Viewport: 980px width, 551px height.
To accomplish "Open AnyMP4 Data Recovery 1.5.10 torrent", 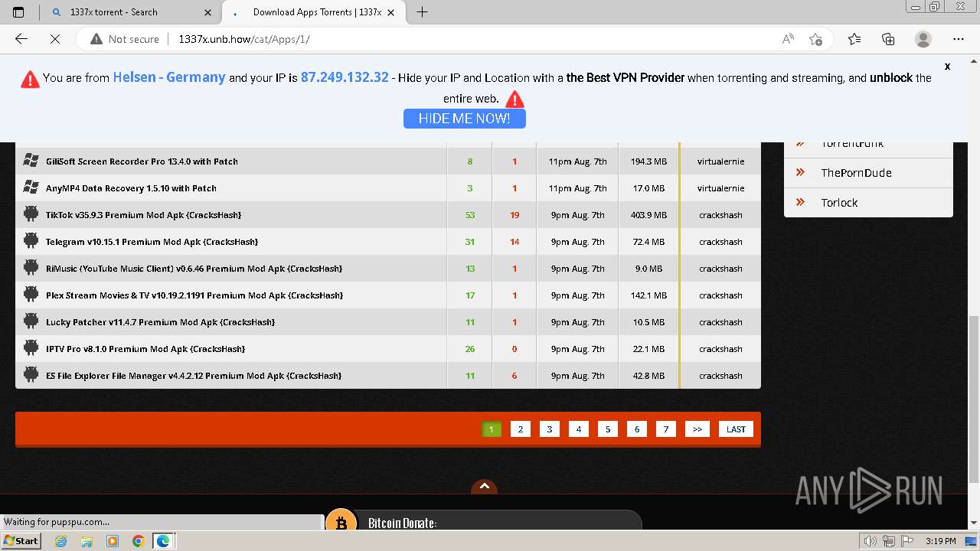I will pyautogui.click(x=131, y=188).
